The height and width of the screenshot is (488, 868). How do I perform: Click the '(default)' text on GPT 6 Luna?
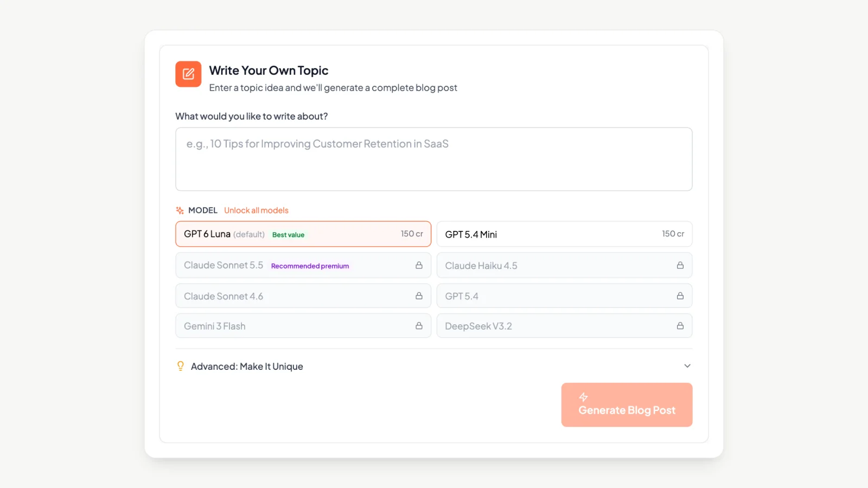click(x=249, y=234)
